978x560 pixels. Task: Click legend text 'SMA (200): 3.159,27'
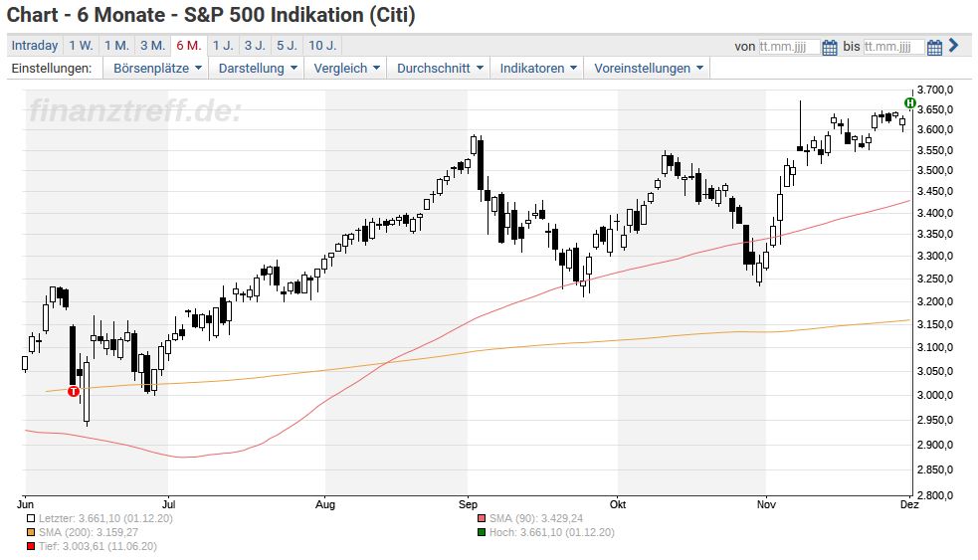coord(88,532)
